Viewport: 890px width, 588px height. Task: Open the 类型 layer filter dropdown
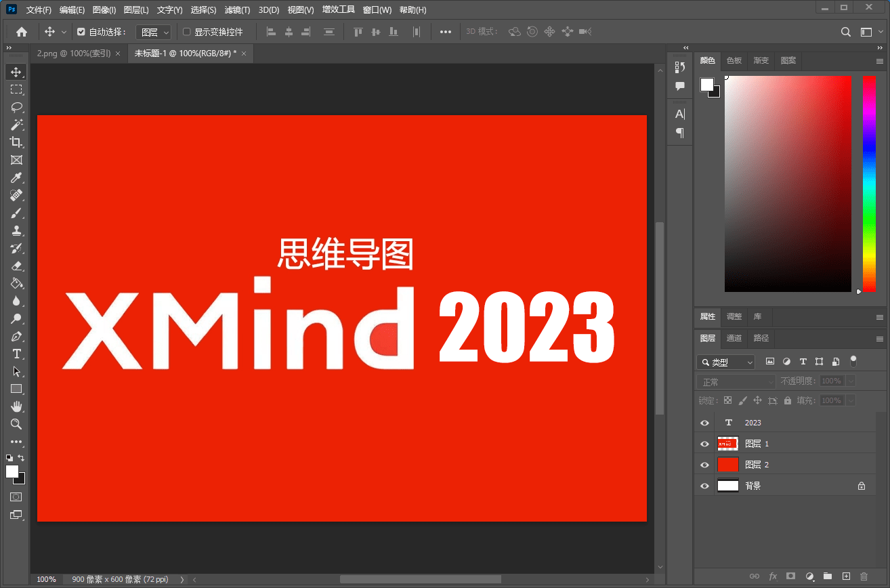725,362
